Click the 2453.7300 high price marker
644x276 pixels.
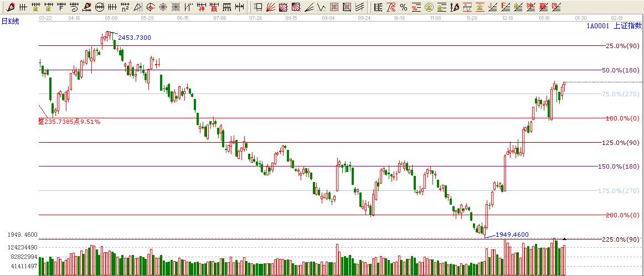click(x=134, y=38)
